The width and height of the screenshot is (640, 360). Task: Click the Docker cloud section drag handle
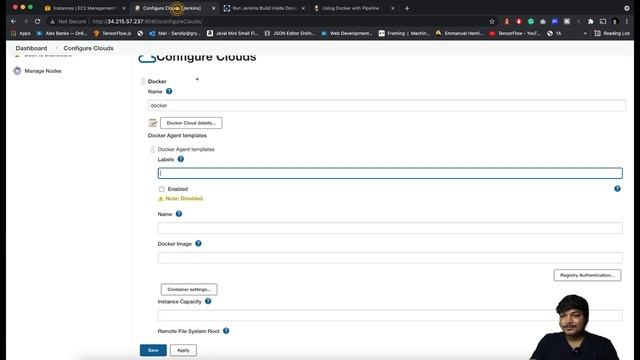click(x=143, y=81)
